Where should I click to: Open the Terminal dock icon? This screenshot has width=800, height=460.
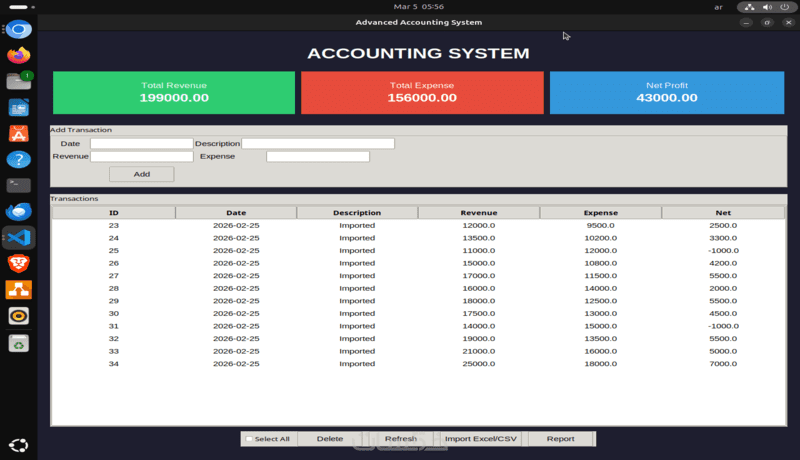pyautogui.click(x=18, y=185)
